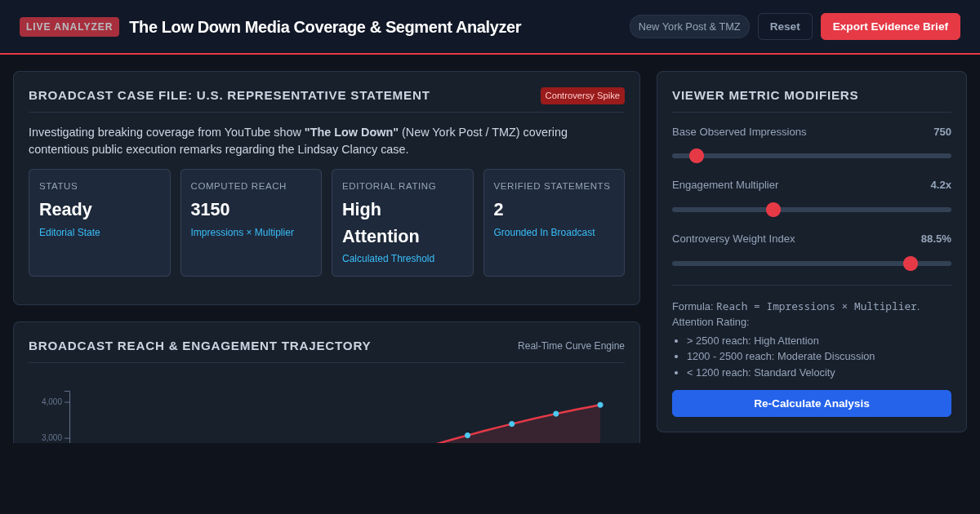Viewport: 980px width, 514px height.
Task: Click the 750 impressions value
Action: click(x=942, y=132)
